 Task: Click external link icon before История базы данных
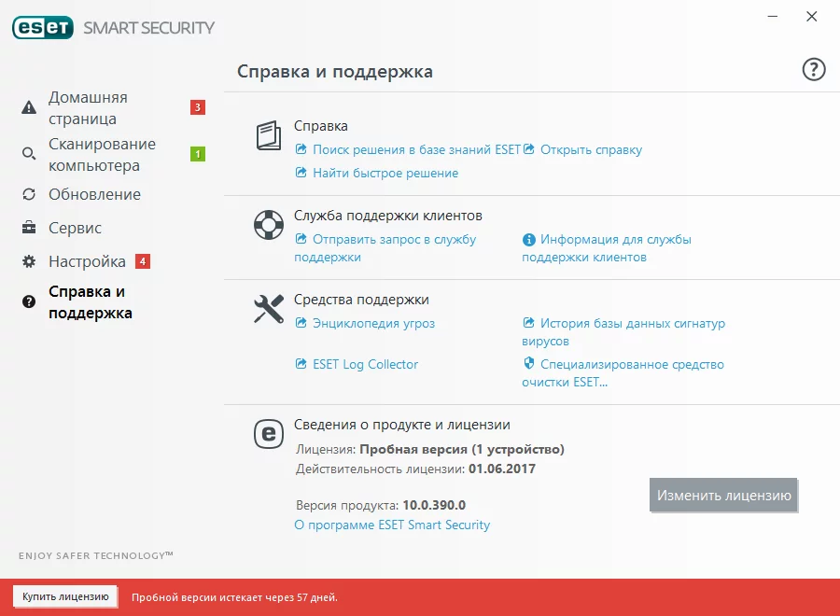click(529, 322)
